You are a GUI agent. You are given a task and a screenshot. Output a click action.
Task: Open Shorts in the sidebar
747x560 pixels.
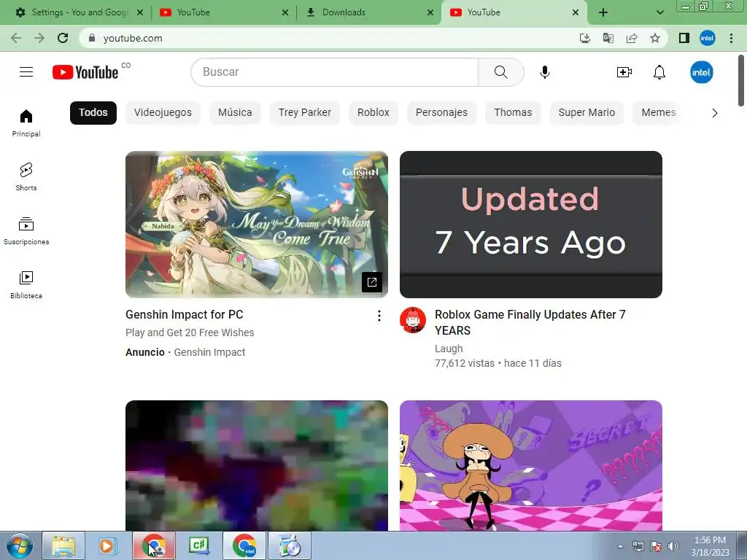click(x=26, y=177)
